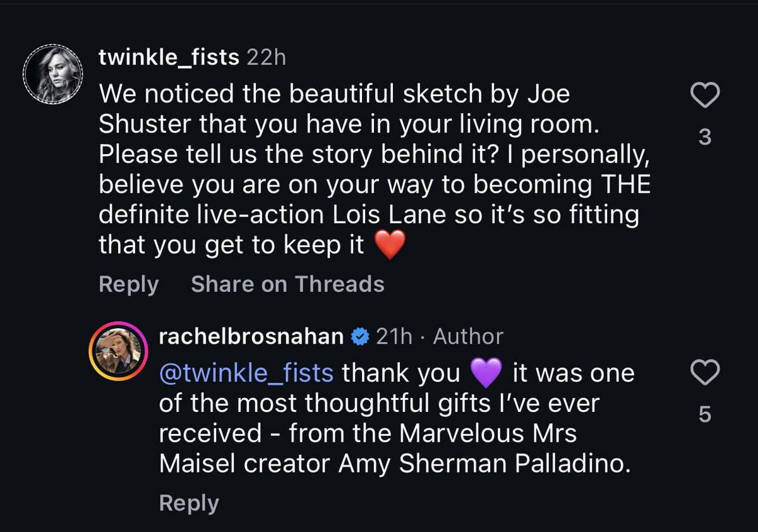Like the twinkle_fists comment with the heart
The width and height of the screenshot is (758, 532).
(705, 96)
